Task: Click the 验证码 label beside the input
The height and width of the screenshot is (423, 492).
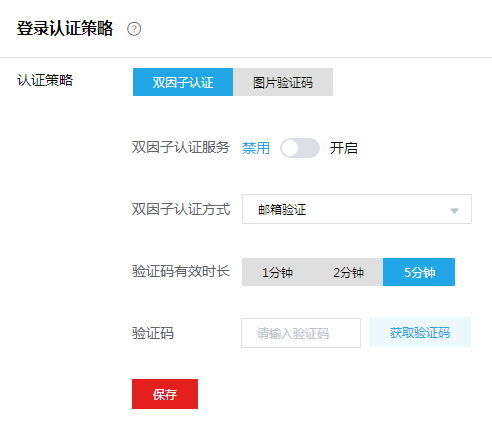Action: pos(153,333)
